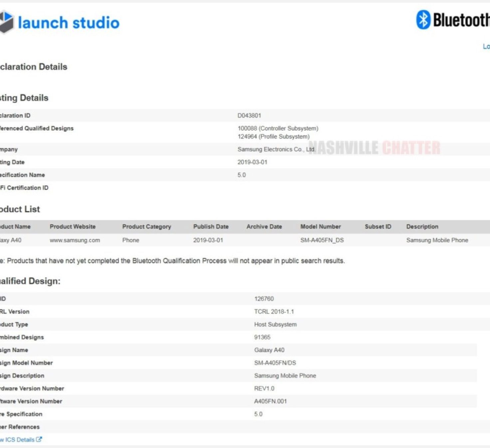The height and width of the screenshot is (448, 490).
Task: Click the TCRL 2018-1.1 version value
Action: [x=274, y=312]
